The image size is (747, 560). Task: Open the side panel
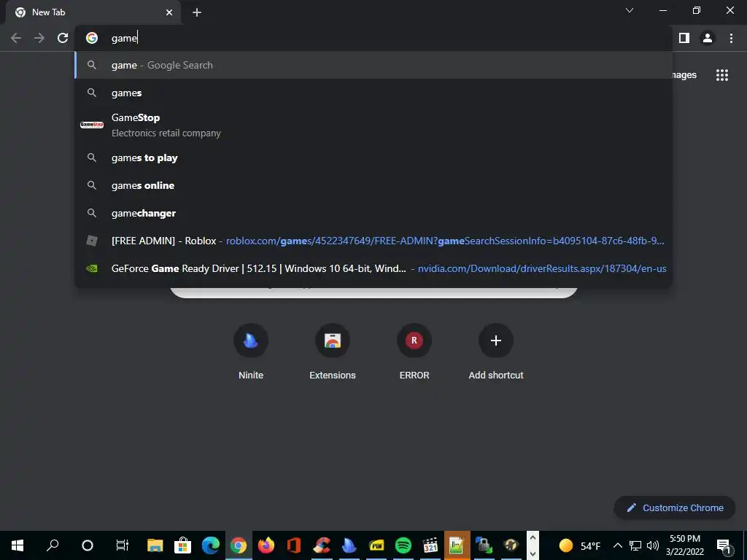tap(684, 38)
